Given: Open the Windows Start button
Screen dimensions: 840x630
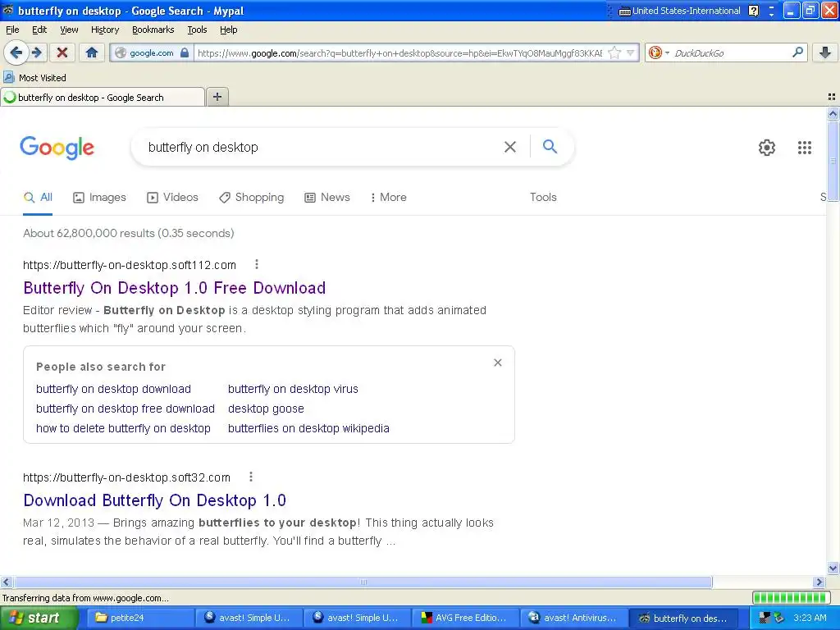Looking at the screenshot, I should 38,618.
